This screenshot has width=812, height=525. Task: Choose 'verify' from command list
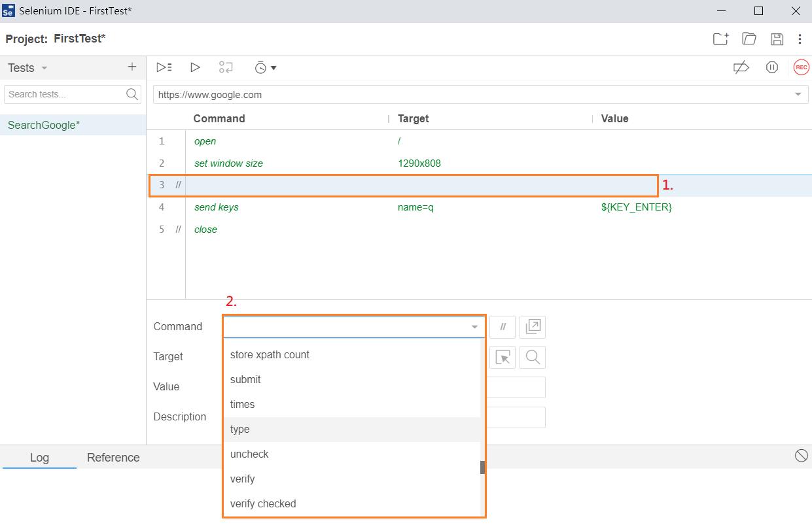tap(352, 479)
